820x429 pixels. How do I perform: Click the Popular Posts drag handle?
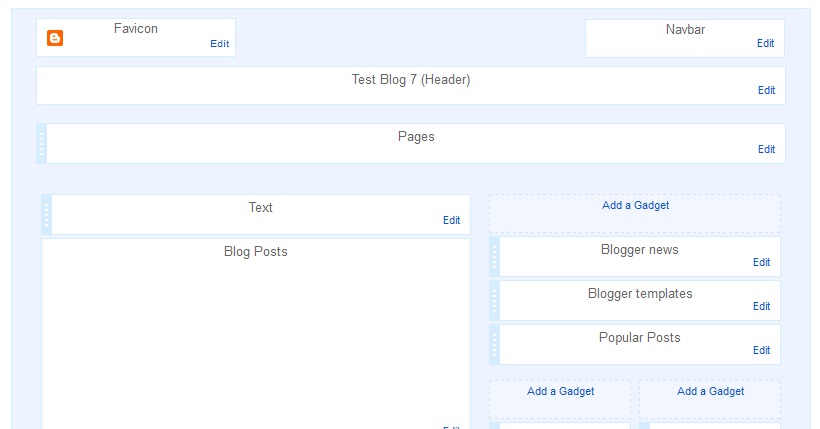coord(494,344)
